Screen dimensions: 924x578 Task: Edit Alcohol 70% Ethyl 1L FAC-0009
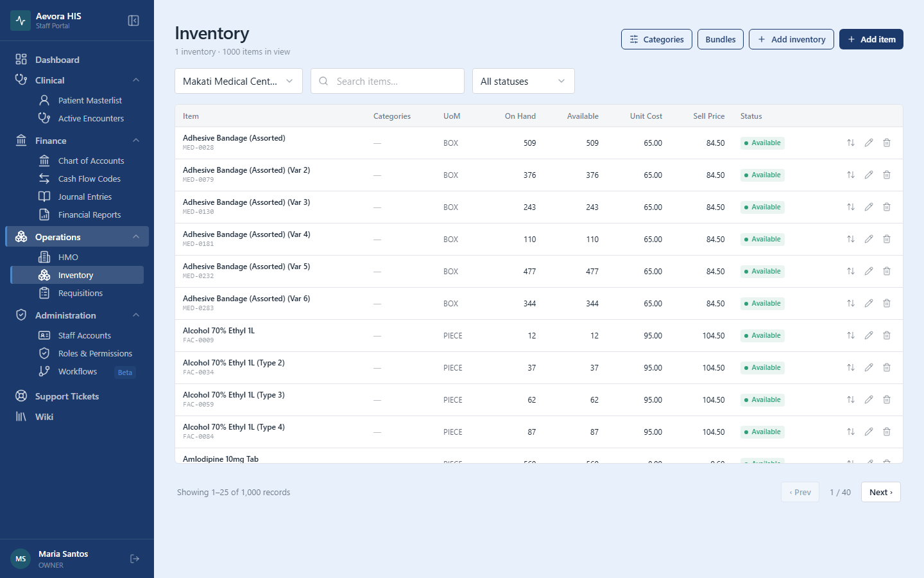pos(869,335)
